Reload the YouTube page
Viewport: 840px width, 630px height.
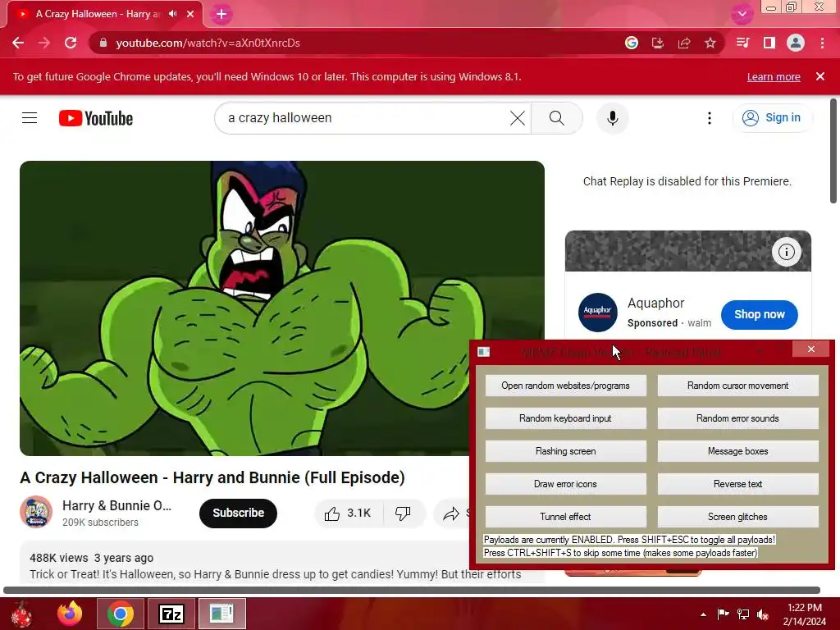tap(71, 43)
